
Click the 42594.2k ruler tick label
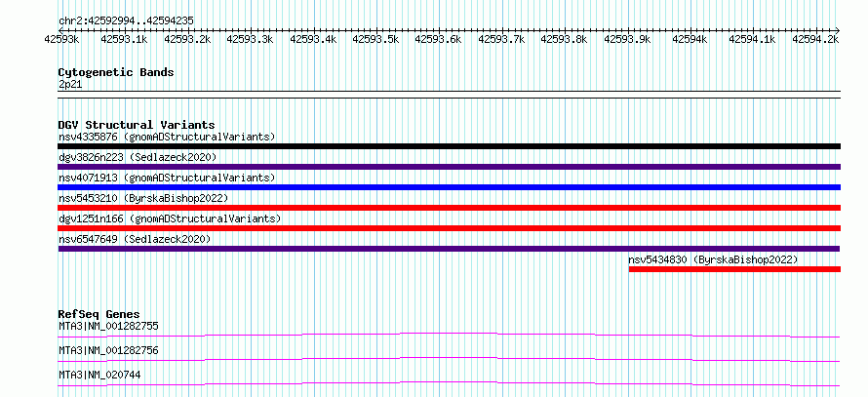tap(815, 39)
